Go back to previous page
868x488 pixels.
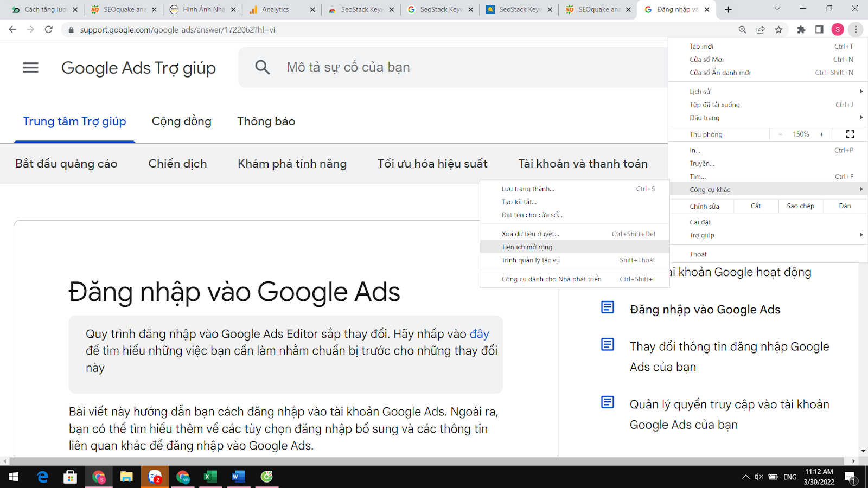click(12, 29)
